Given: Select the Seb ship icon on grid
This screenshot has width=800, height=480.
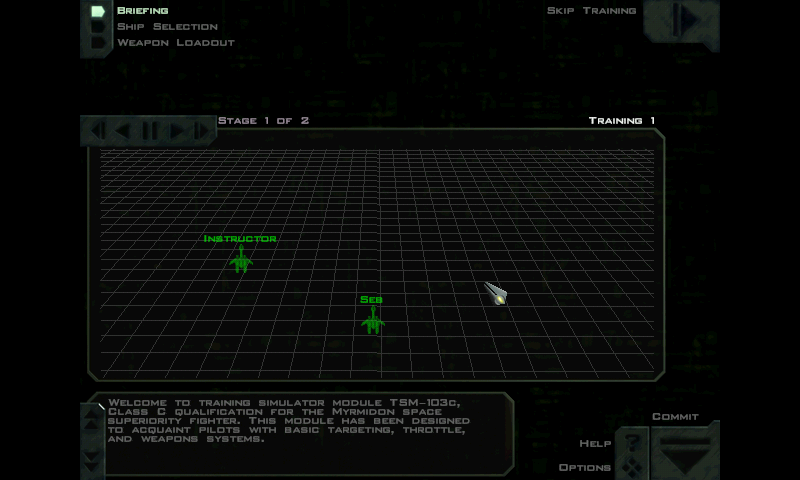Looking at the screenshot, I should [x=372, y=320].
